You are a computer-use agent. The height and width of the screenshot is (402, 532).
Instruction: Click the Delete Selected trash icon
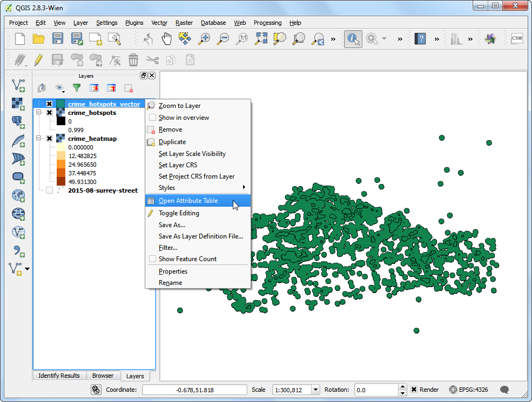pos(133,60)
